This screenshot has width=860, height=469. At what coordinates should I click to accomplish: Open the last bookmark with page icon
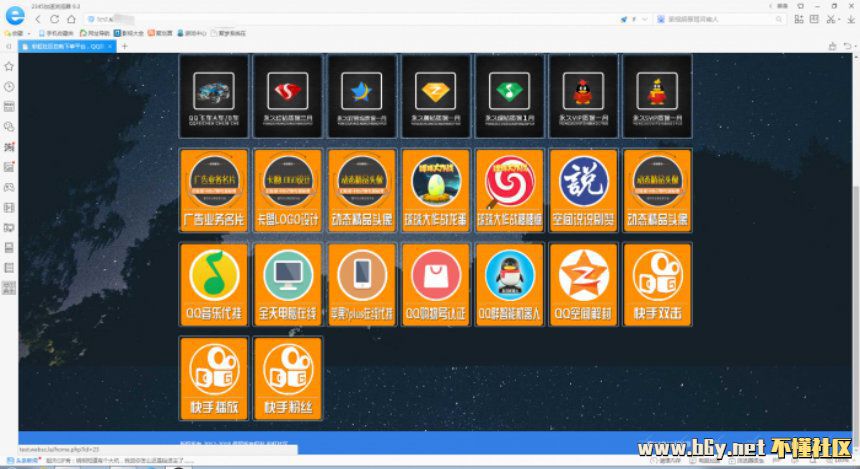click(229, 33)
